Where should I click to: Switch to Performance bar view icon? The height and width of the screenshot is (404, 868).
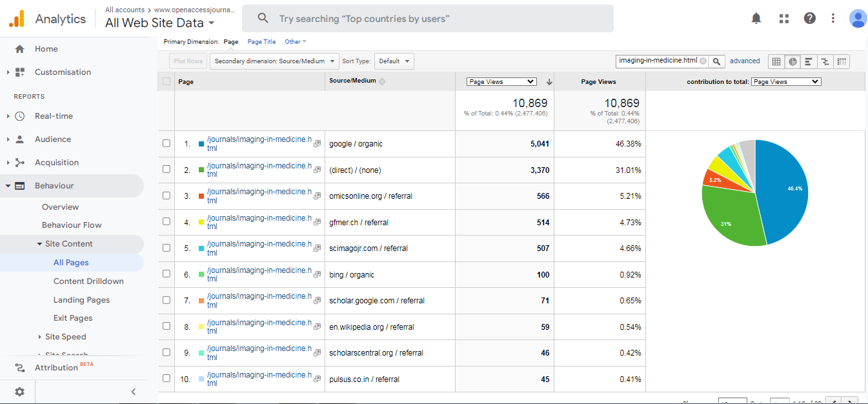pyautogui.click(x=809, y=61)
